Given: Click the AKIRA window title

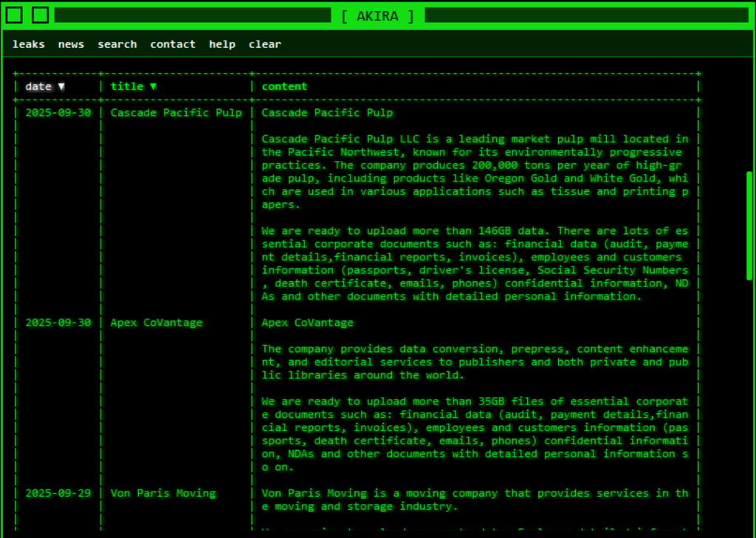Looking at the screenshot, I should [377, 16].
